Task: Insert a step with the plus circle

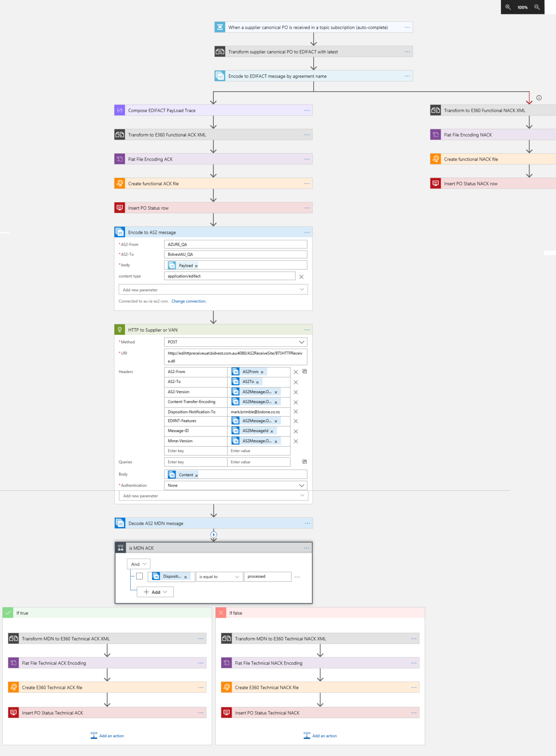Action: click(x=214, y=535)
